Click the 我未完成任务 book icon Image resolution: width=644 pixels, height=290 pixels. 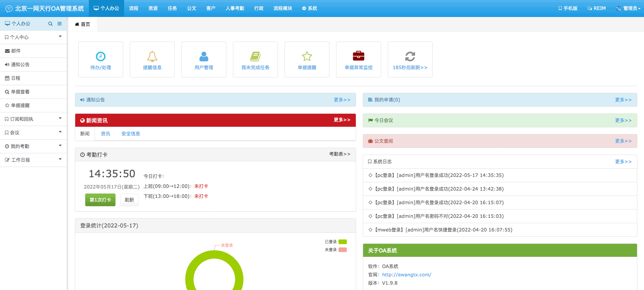coord(255,57)
